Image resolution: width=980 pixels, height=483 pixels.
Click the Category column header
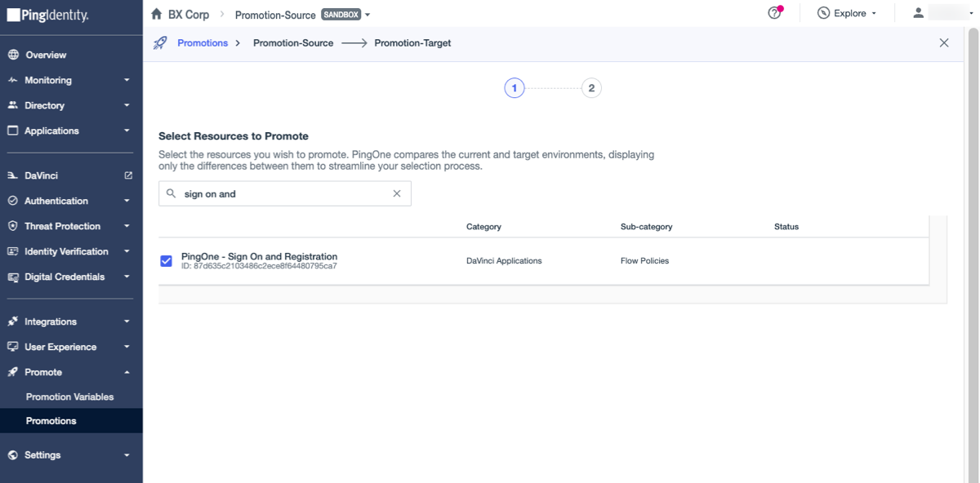click(483, 226)
